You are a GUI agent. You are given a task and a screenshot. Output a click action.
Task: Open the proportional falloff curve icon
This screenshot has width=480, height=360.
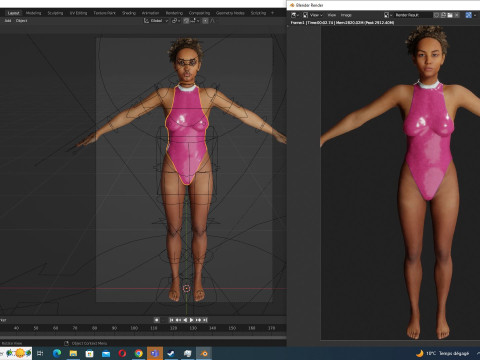(213, 21)
